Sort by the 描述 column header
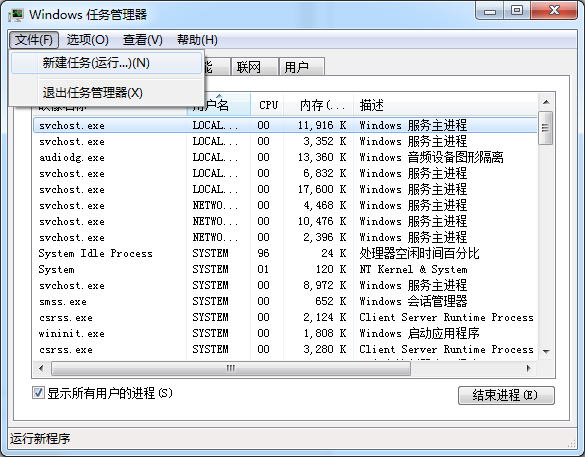Image resolution: width=585 pixels, height=457 pixels. 445,105
